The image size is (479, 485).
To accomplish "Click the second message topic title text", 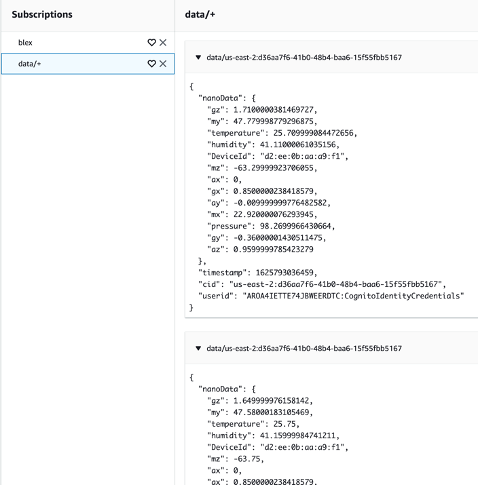I will pos(304,348).
